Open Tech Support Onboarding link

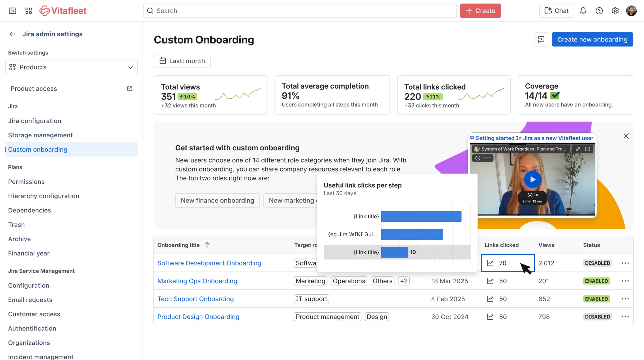tap(196, 299)
